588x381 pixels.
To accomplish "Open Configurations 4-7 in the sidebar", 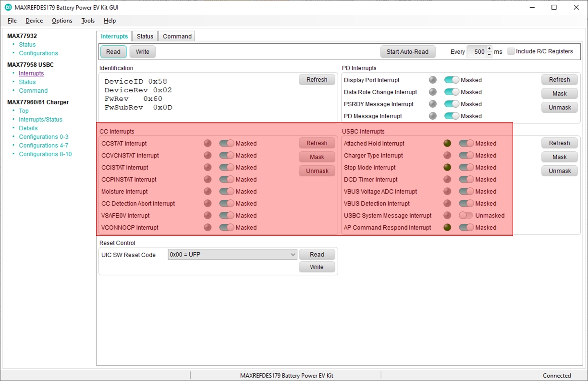I will 43,145.
